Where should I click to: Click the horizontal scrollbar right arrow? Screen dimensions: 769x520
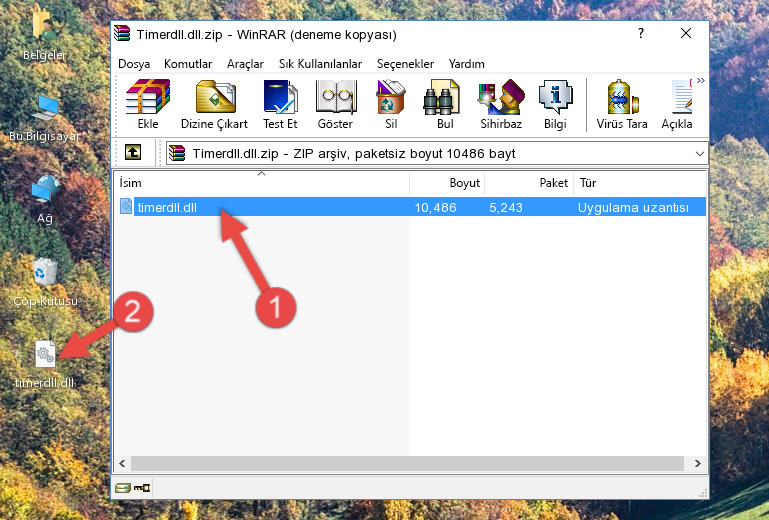coord(697,463)
